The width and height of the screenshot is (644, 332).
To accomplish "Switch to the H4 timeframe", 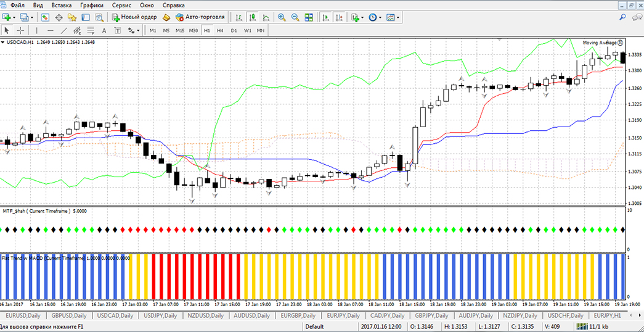I will tap(220, 30).
